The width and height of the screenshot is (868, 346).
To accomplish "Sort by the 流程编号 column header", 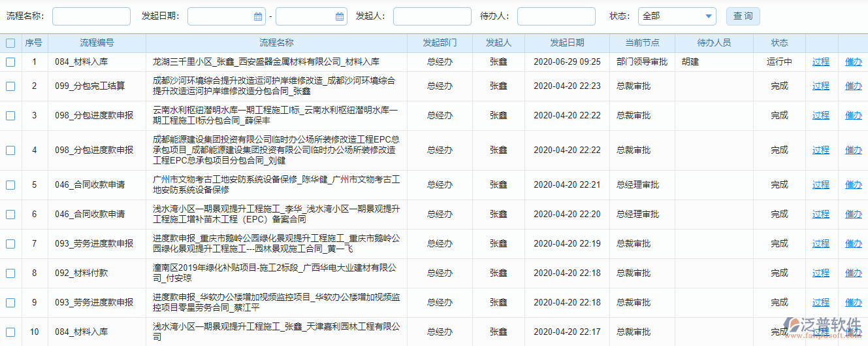I will (x=97, y=43).
